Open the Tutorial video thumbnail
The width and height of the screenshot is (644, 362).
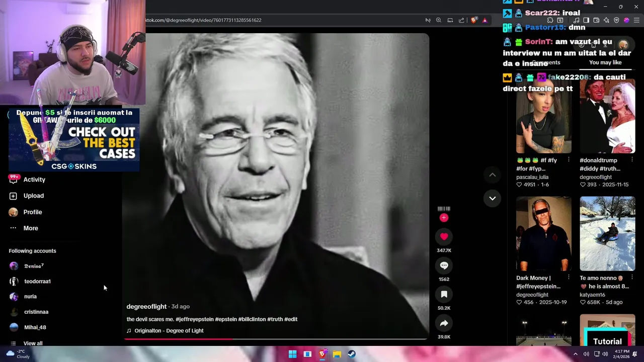(607, 330)
